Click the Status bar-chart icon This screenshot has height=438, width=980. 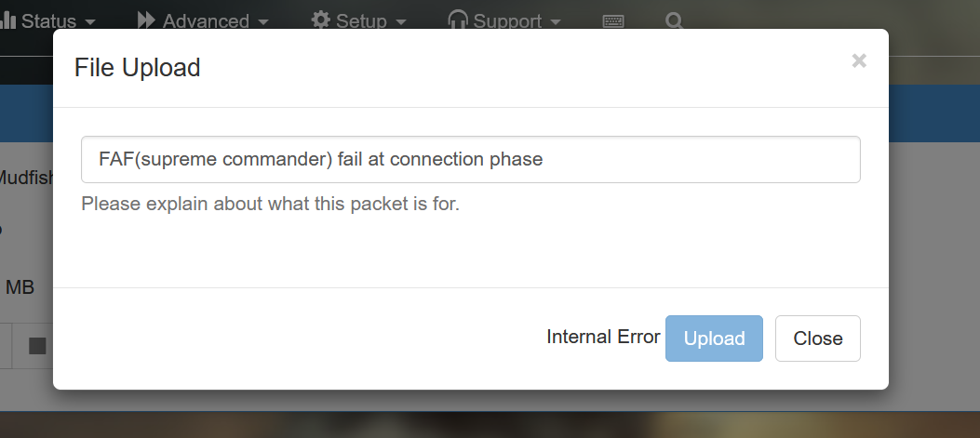pos(8,20)
